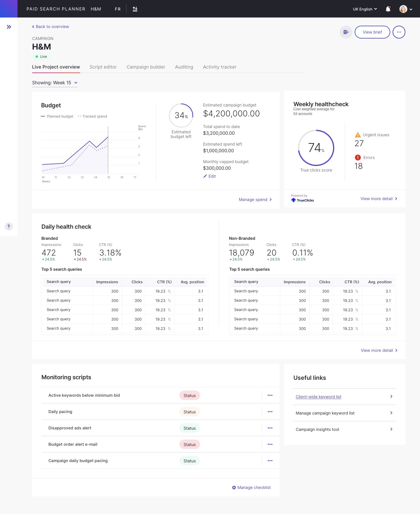This screenshot has height=514, width=420.
Task: Open options for Active keywords below minimum bid
Action: coord(270,395)
